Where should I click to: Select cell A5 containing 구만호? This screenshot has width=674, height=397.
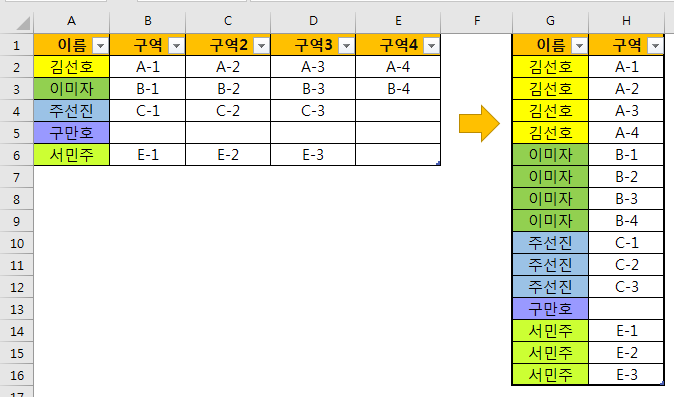71,133
